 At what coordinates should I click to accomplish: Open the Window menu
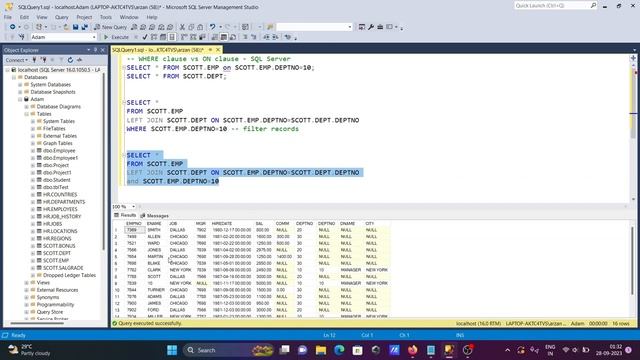point(129,17)
